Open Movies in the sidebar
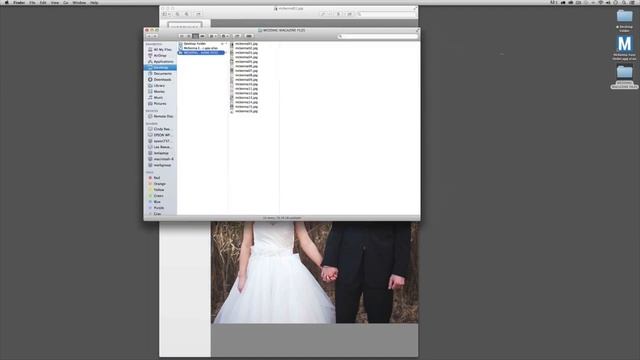640x360 pixels. (160, 91)
